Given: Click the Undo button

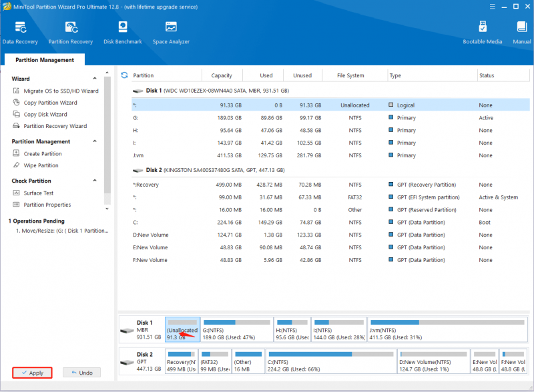Looking at the screenshot, I should coord(81,373).
